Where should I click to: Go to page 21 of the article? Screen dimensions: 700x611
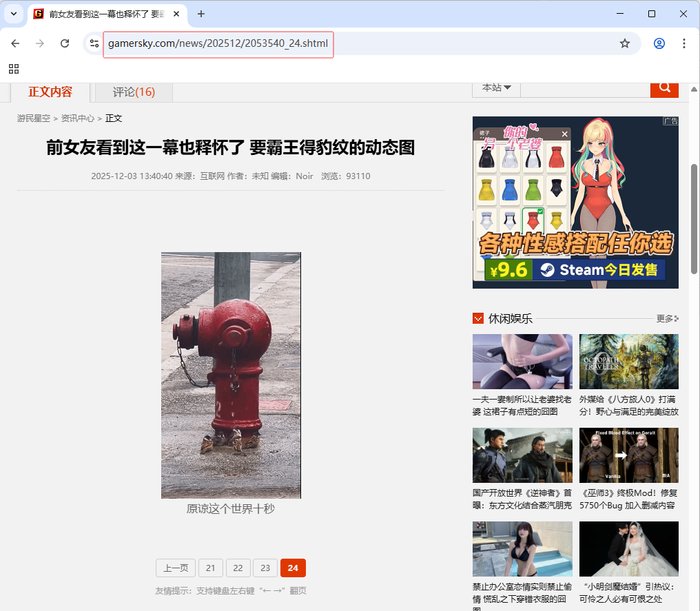210,568
